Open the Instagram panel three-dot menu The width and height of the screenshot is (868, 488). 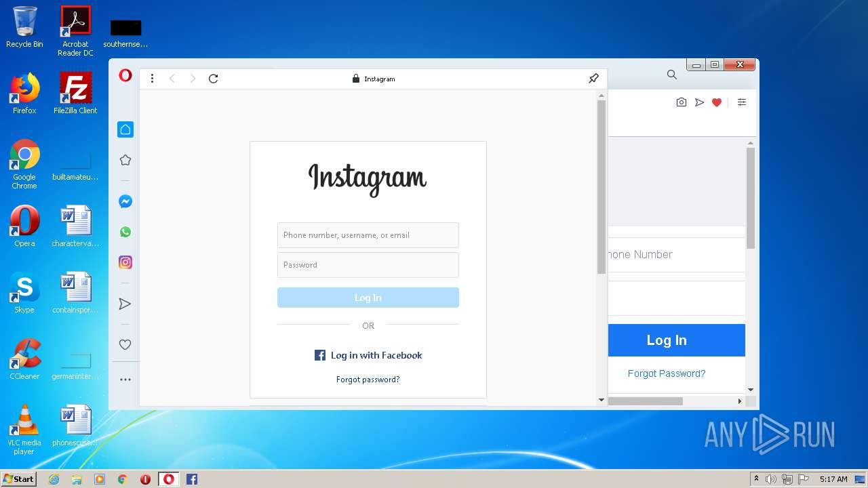152,79
